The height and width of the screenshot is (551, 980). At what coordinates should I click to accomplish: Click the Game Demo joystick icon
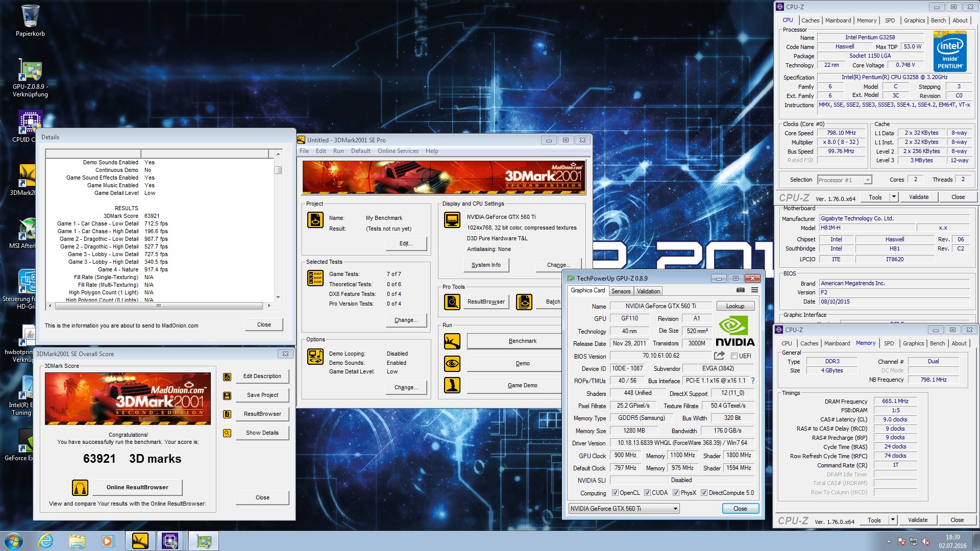click(452, 385)
